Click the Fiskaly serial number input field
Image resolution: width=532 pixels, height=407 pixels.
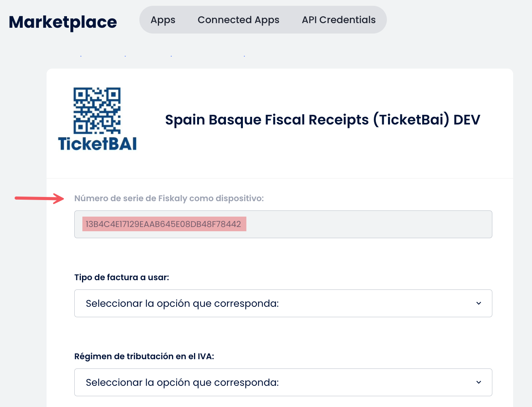[x=283, y=224]
